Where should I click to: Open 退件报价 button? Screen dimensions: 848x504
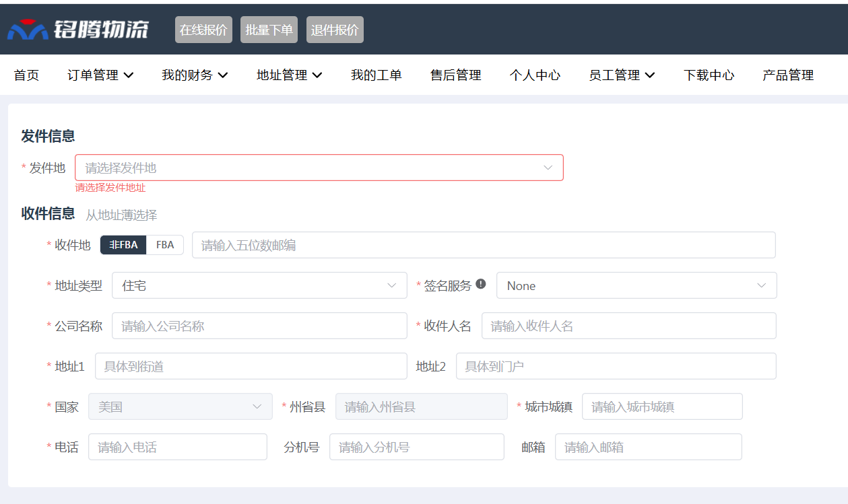tap(335, 30)
